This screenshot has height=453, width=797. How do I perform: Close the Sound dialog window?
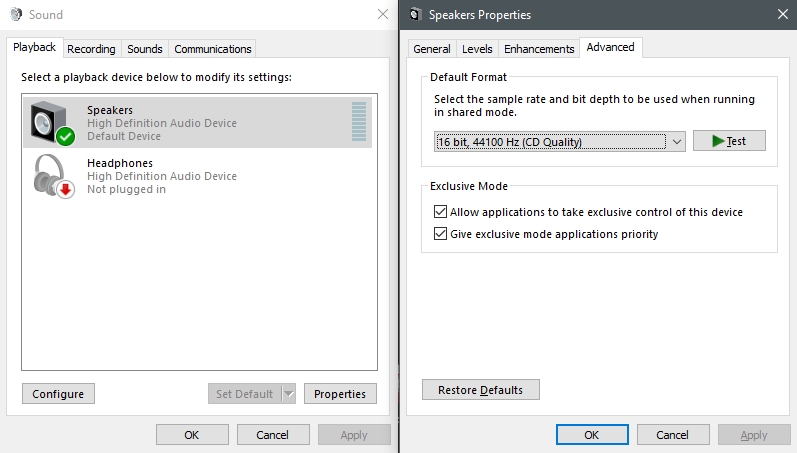[383, 14]
